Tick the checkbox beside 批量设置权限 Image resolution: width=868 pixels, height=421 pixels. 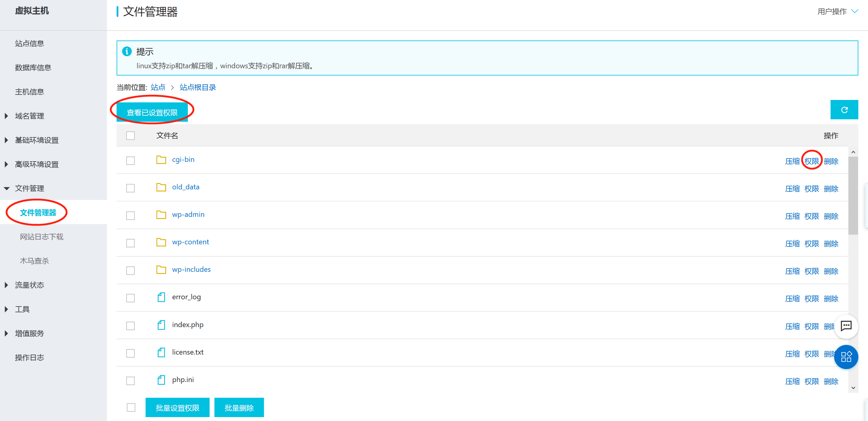pyautogui.click(x=131, y=407)
